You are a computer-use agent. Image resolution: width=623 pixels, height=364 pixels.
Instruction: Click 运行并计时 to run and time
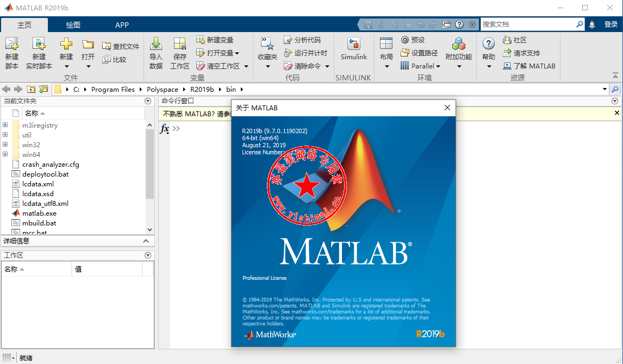coord(306,53)
